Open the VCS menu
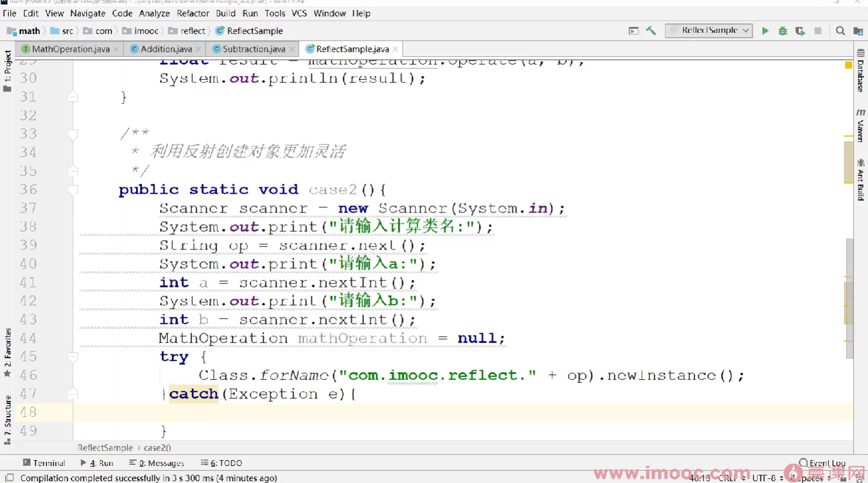 [x=299, y=13]
